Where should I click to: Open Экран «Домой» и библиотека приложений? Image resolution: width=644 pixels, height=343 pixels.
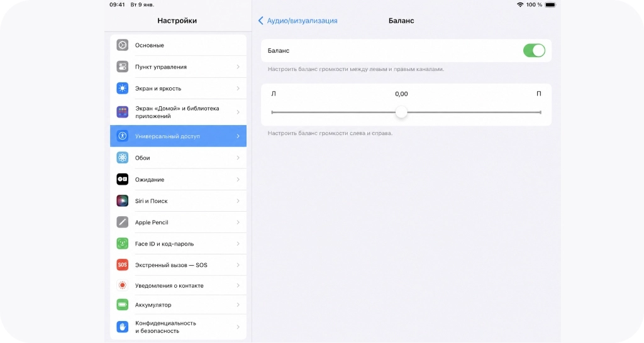[178, 112]
